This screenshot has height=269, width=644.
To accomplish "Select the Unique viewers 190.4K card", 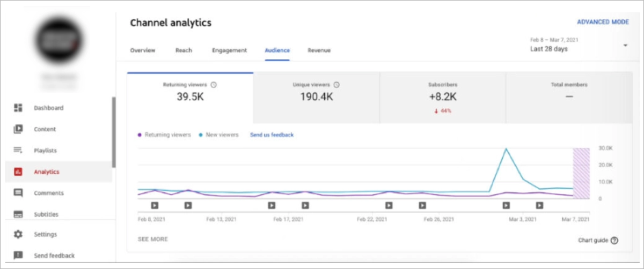I will 316,98.
